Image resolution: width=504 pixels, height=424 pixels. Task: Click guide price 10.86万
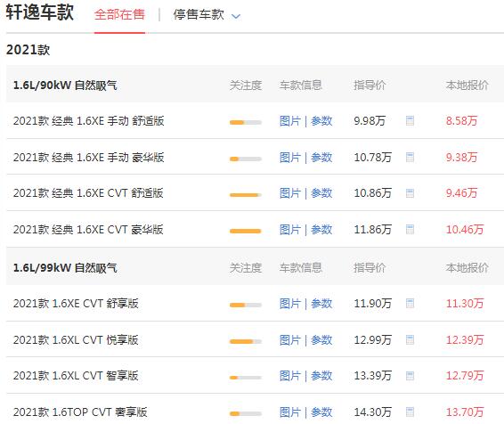pos(373,193)
